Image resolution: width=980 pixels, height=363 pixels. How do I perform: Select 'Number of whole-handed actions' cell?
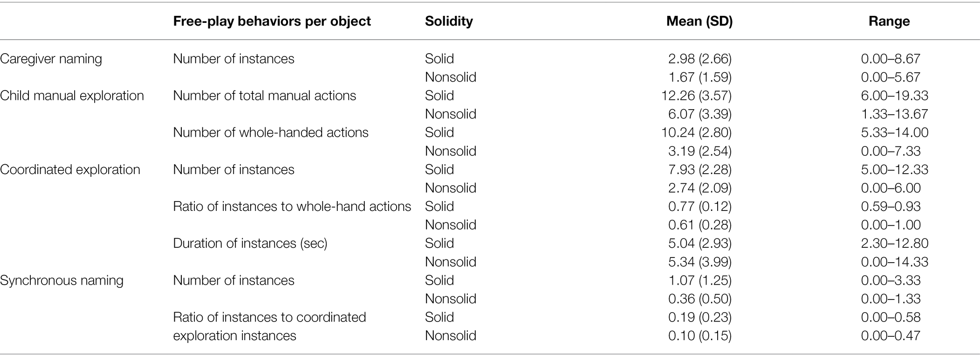coord(270,133)
